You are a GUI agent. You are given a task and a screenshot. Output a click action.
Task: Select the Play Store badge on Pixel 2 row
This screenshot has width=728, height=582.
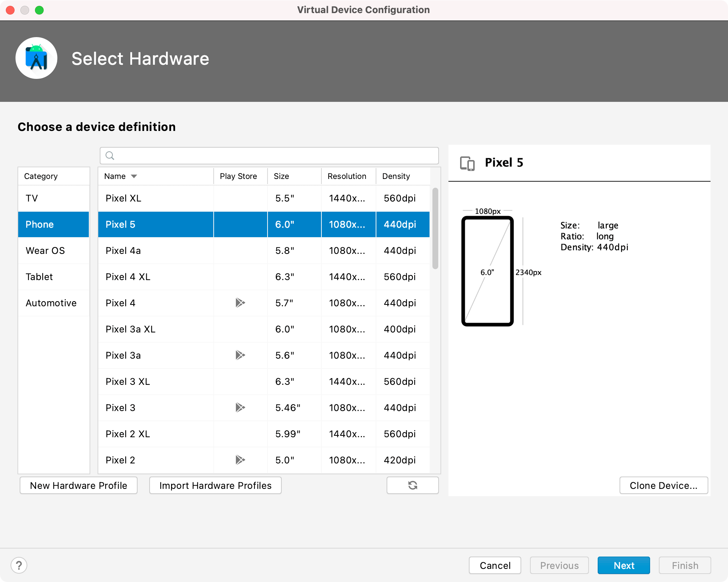click(240, 460)
